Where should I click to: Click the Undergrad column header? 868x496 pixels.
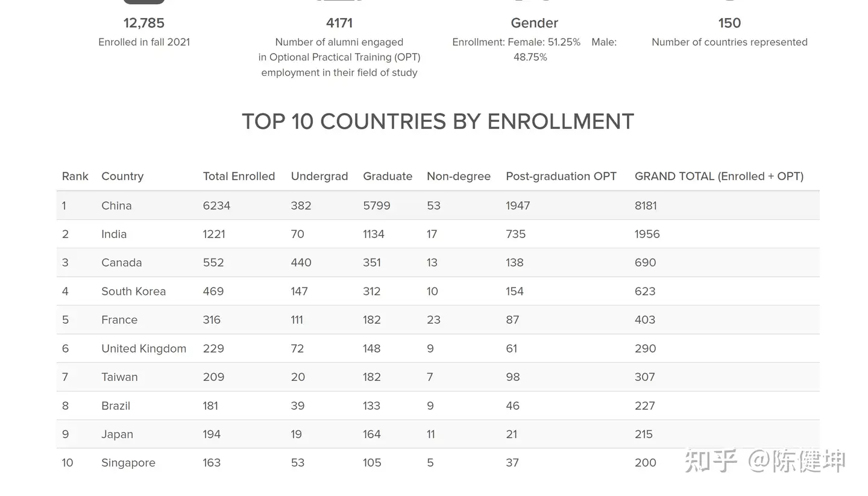pos(319,177)
